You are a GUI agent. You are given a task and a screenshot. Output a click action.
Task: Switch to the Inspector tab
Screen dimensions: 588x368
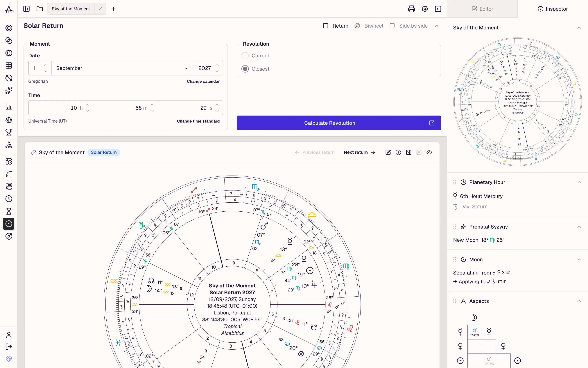coord(553,9)
